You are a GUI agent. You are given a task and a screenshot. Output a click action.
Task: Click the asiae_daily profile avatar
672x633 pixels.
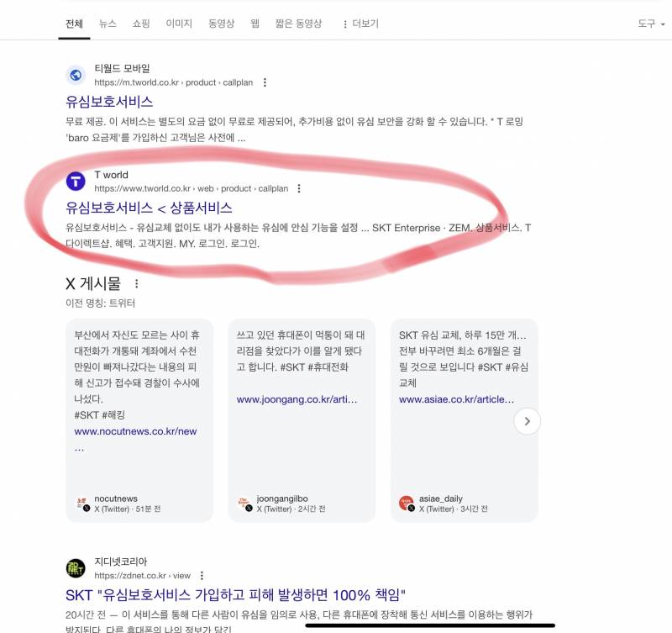(407, 504)
